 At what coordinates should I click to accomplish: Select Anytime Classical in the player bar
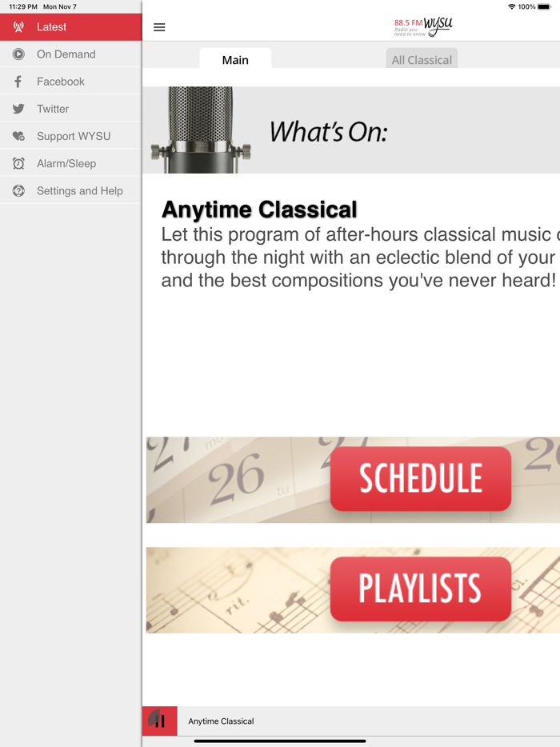point(221,721)
